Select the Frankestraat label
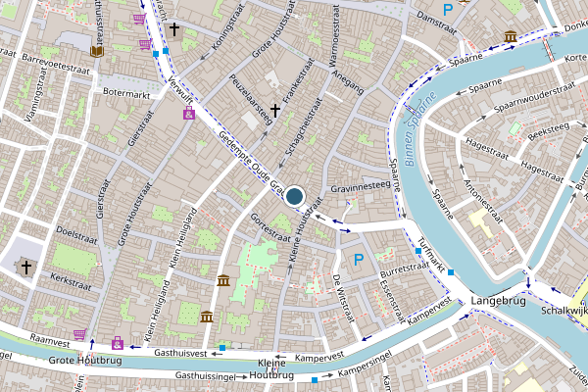This screenshot has height=392, width=588. [x=298, y=80]
